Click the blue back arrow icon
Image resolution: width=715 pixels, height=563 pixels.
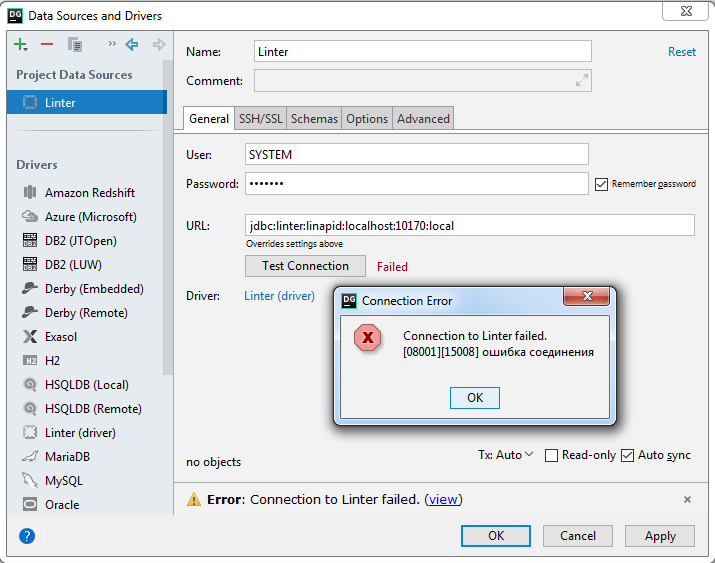click(131, 44)
